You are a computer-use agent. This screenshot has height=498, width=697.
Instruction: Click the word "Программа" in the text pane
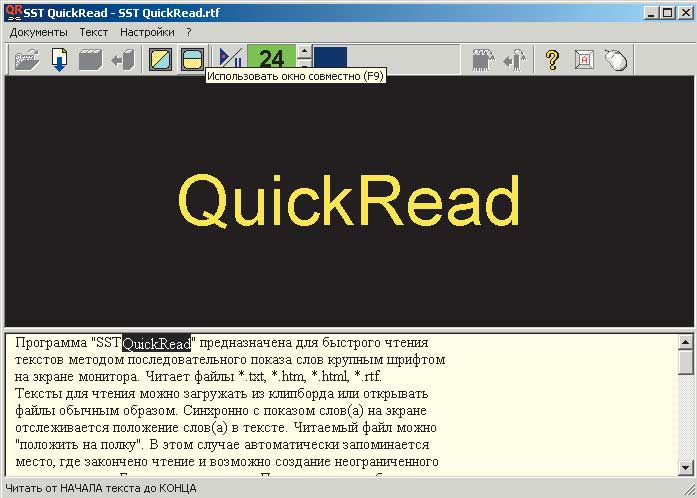[x=51, y=343]
